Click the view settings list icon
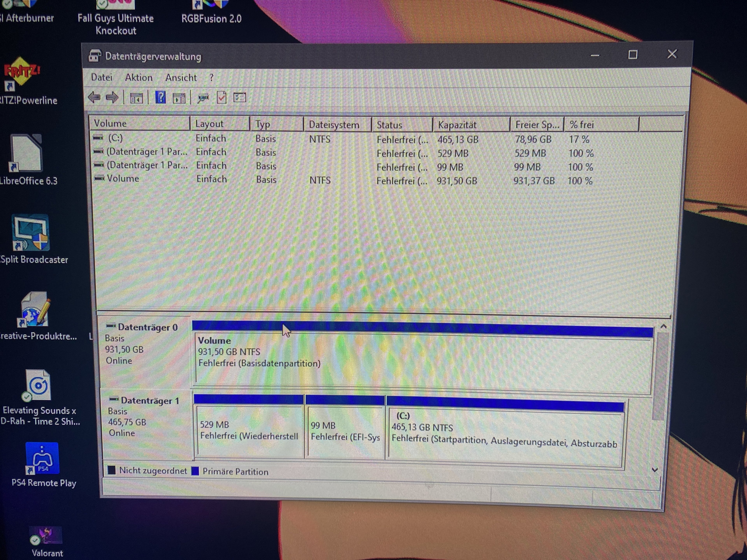This screenshot has width=747, height=560. (240, 98)
